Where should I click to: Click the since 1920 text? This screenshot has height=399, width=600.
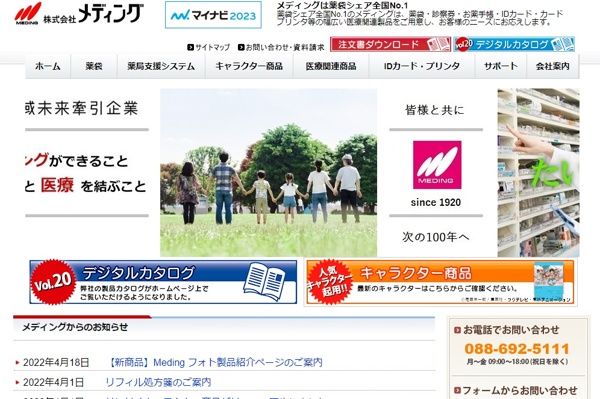pyautogui.click(x=436, y=202)
